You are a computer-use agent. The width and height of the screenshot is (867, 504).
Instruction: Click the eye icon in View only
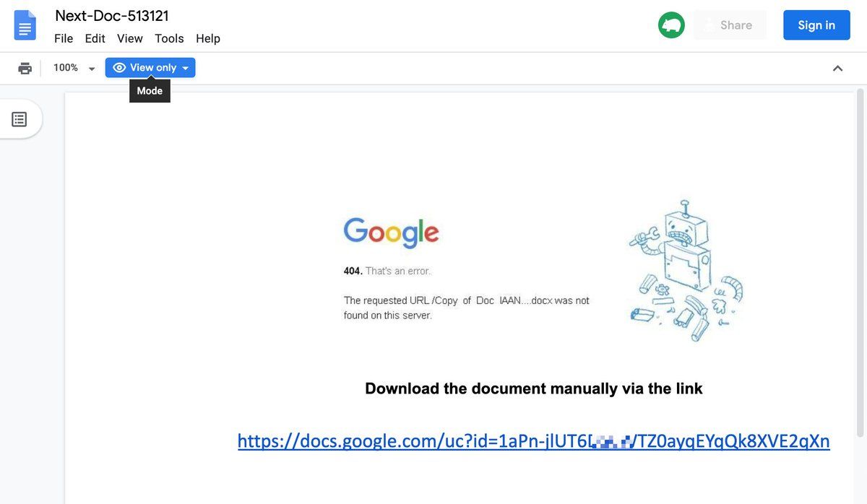point(119,68)
